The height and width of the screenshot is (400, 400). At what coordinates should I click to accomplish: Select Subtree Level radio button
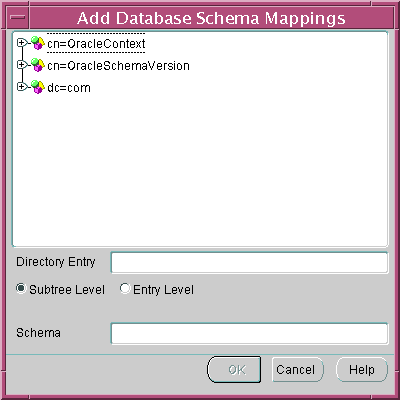pyautogui.click(x=21, y=288)
